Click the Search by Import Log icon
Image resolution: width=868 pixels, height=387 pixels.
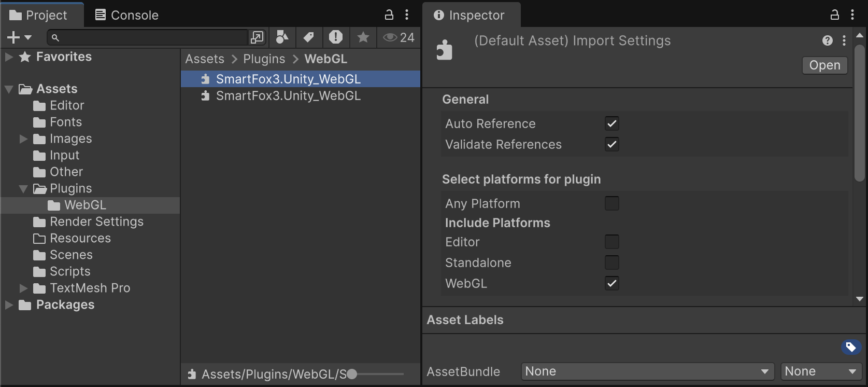coord(336,37)
